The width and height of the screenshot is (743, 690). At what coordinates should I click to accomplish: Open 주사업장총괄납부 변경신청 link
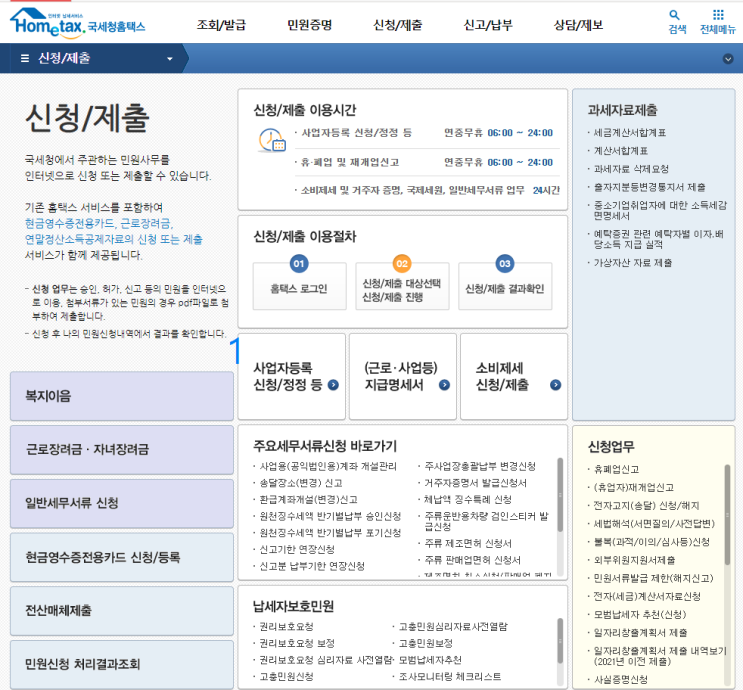(x=480, y=466)
